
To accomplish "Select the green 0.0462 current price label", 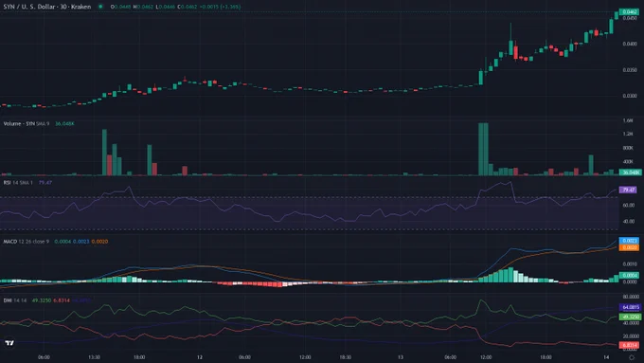I will 629,12.
